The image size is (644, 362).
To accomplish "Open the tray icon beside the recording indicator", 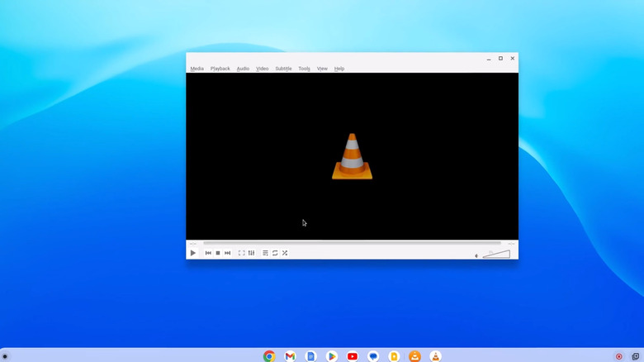I will [636, 357].
